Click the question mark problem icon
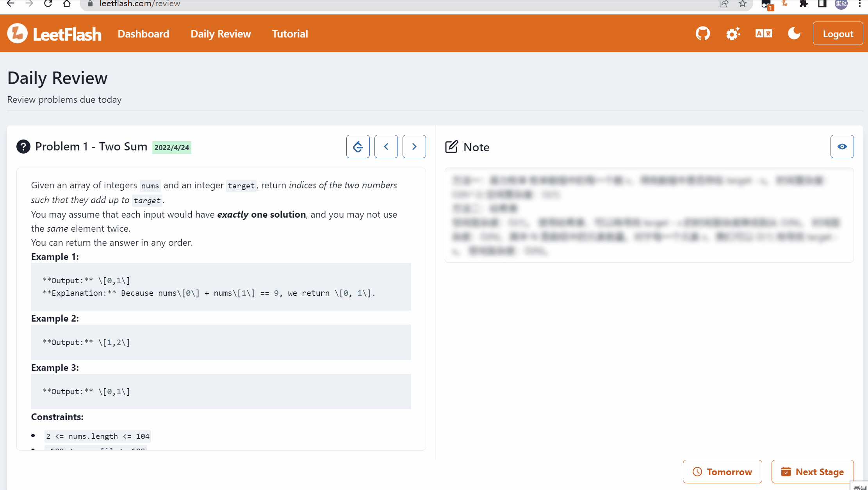Image resolution: width=868 pixels, height=490 pixels. (x=23, y=147)
